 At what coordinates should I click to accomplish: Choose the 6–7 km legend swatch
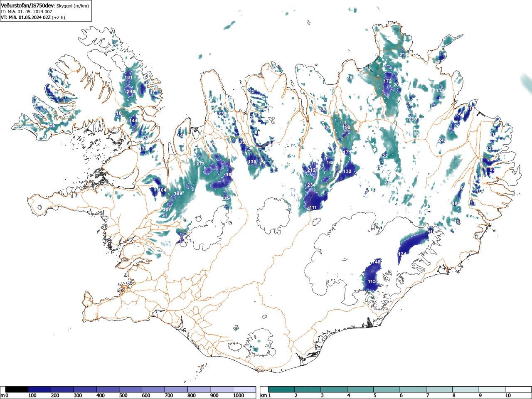413,389
